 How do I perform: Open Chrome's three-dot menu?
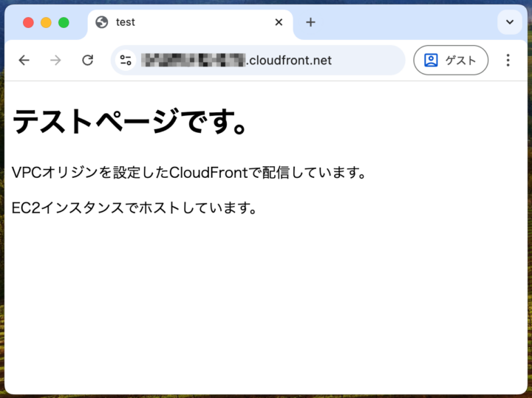(x=508, y=61)
